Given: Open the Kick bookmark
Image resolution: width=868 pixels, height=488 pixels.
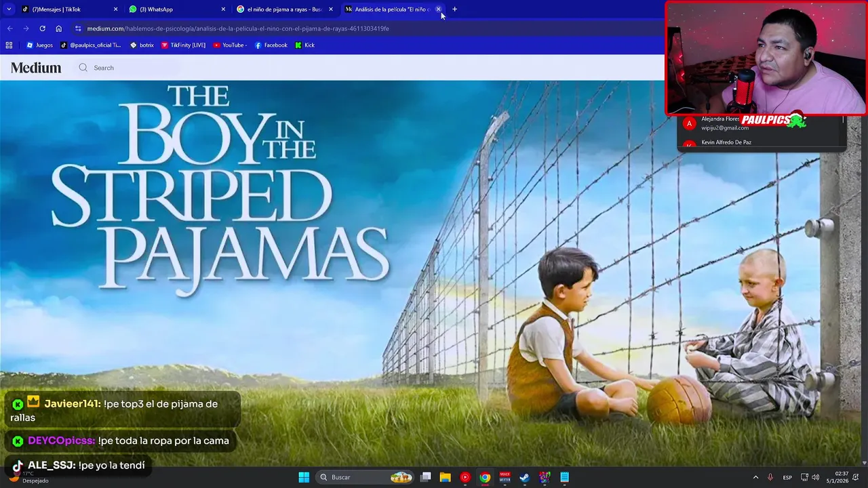Looking at the screenshot, I should pos(305,45).
